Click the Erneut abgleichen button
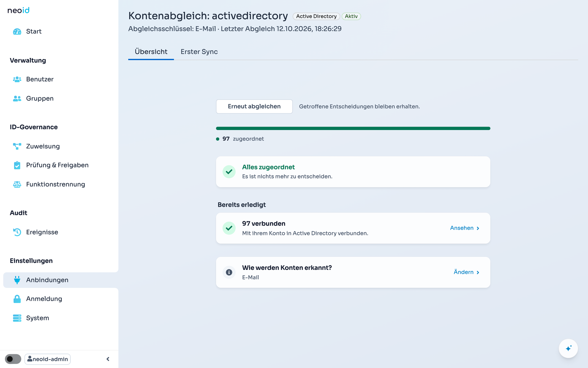The width and height of the screenshot is (588, 368). click(x=254, y=106)
